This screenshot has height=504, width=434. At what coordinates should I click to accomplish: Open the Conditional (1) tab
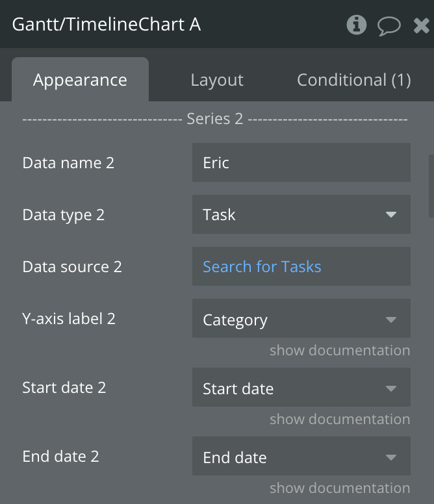coord(353,80)
